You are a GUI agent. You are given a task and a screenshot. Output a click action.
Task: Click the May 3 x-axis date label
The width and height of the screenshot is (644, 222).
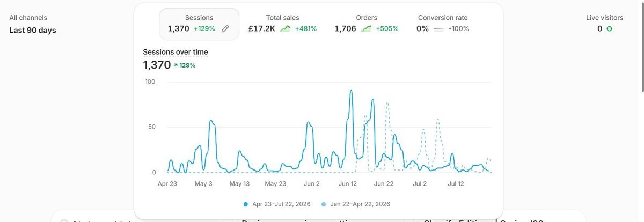[x=203, y=183]
